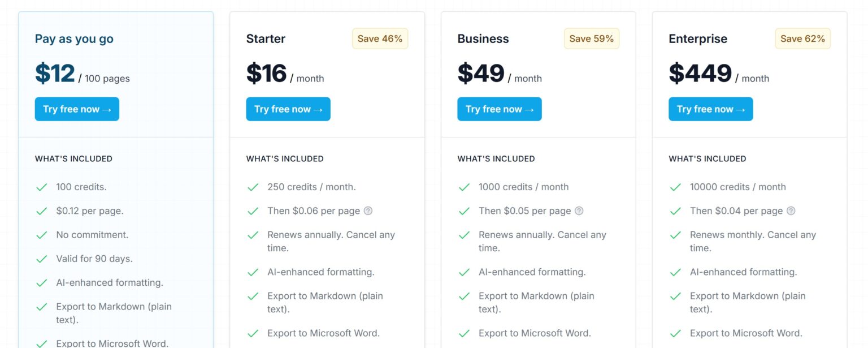
Task: Click the "Save 46%" badge on Starter
Action: click(380, 38)
